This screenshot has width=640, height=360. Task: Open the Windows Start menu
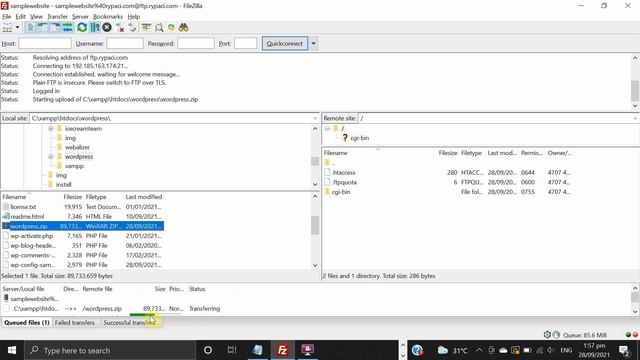(12, 350)
